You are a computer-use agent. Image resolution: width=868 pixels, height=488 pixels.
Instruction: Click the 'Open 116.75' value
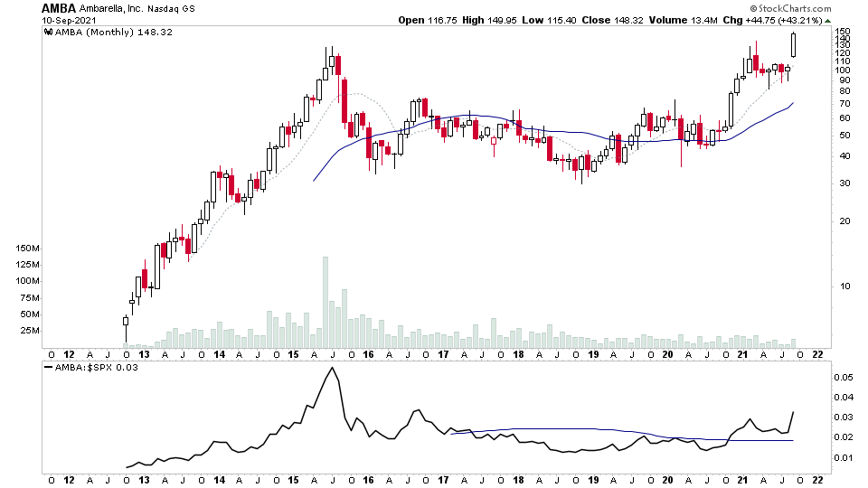coord(428,21)
